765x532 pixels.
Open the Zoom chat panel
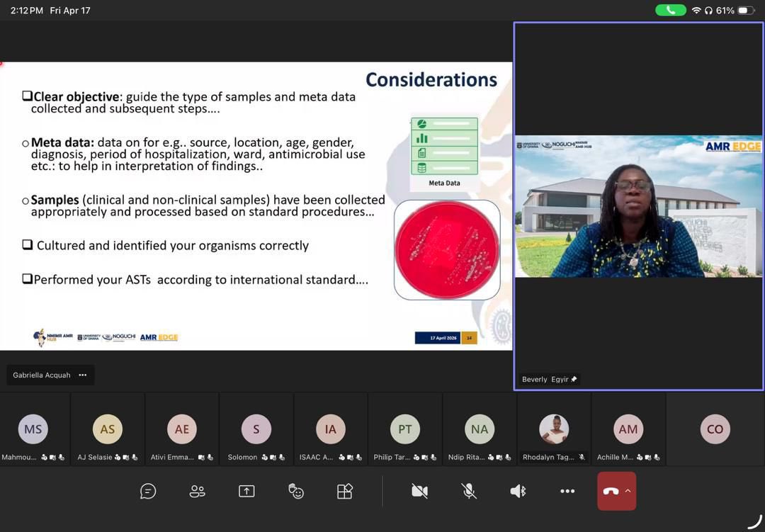click(148, 491)
